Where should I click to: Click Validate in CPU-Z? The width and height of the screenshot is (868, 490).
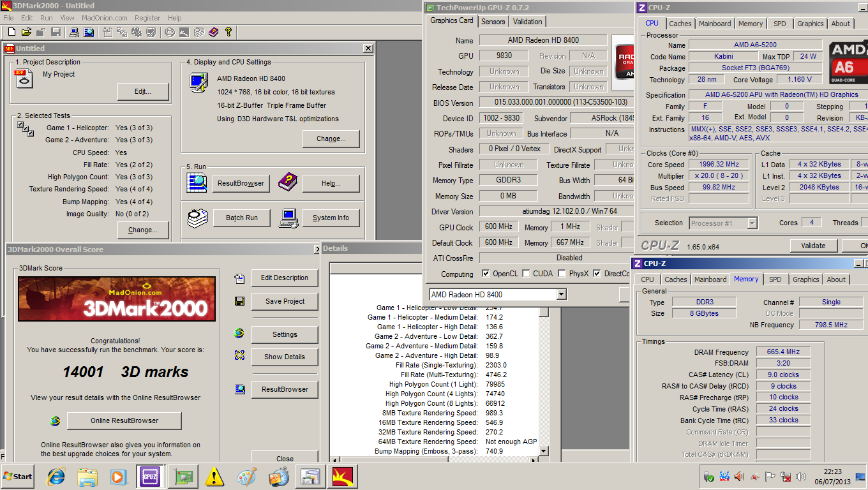tap(813, 246)
